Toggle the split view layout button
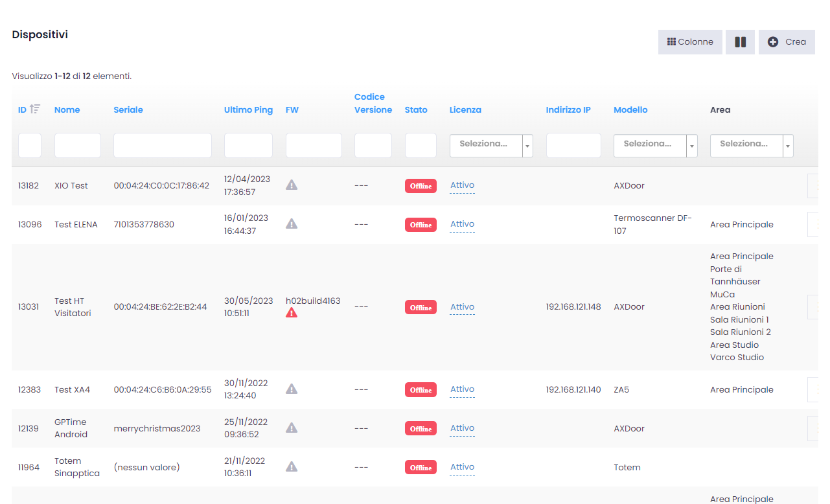The height and width of the screenshot is (504, 830). [740, 42]
